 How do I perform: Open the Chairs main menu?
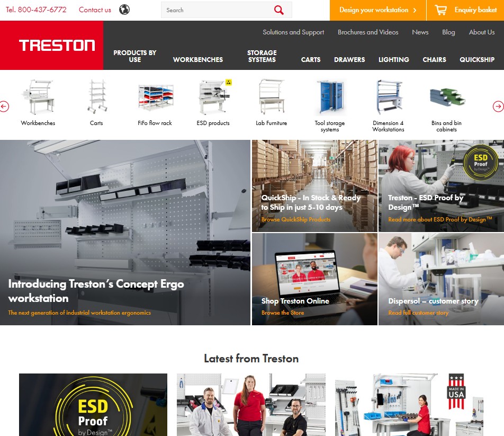click(434, 59)
